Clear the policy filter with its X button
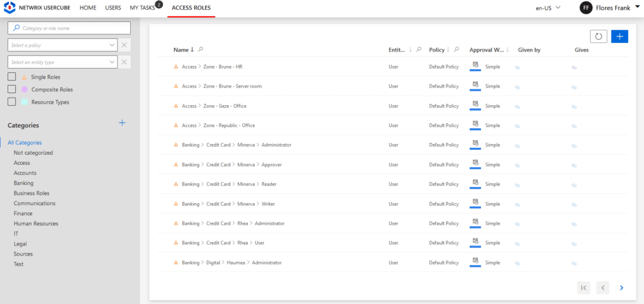Screen dimensions: 644x304 click(x=125, y=45)
